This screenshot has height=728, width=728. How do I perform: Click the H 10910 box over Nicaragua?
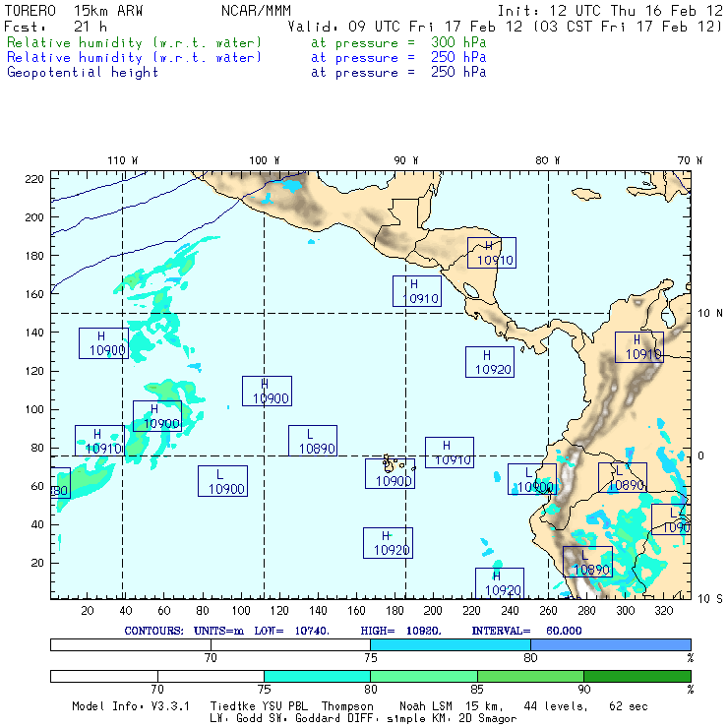[492, 253]
